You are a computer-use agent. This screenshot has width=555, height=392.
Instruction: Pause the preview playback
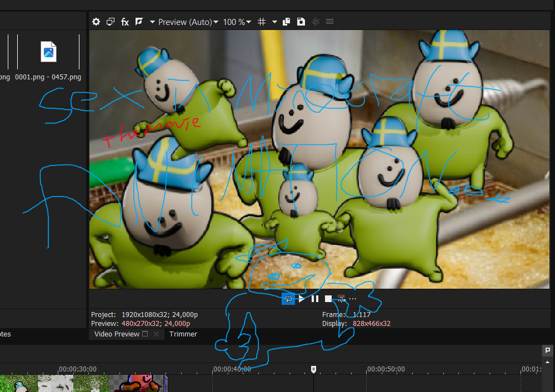(314, 299)
